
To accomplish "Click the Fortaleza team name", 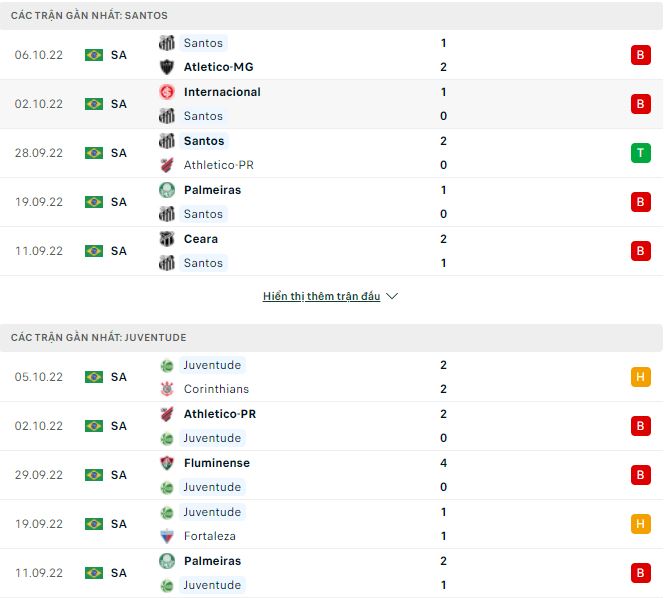I will pos(210,536).
